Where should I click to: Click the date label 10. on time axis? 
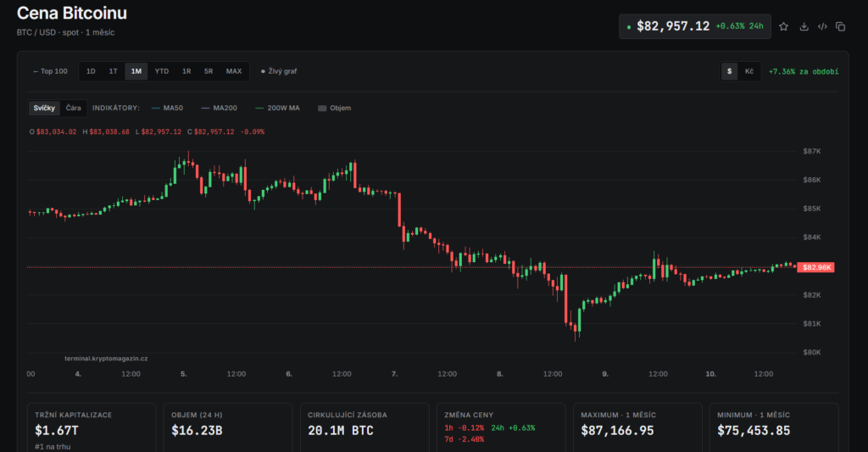711,374
